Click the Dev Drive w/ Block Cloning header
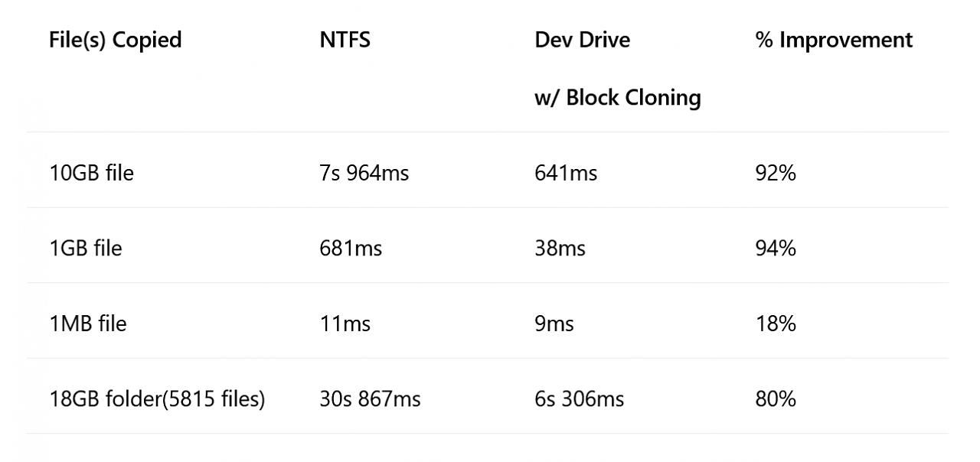 [617, 69]
